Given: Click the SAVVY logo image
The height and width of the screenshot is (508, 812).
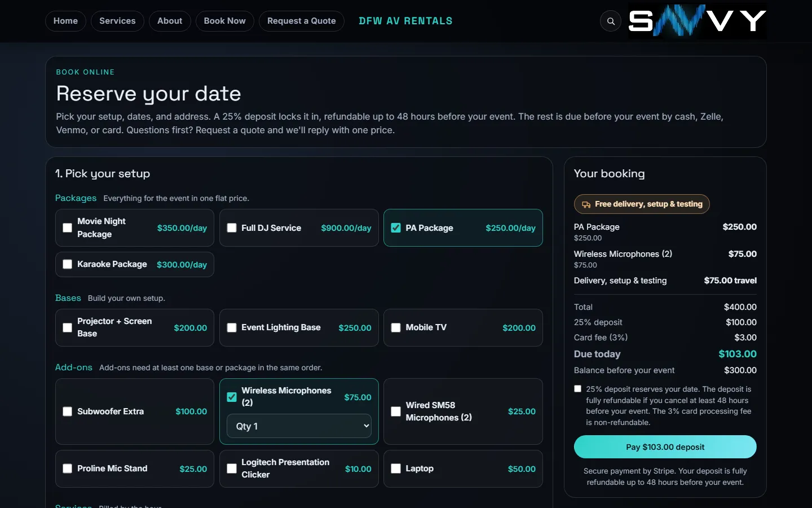Looking at the screenshot, I should point(698,21).
